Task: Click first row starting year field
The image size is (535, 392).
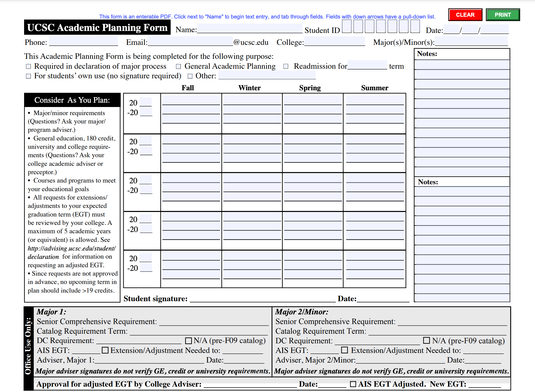Action: point(146,102)
